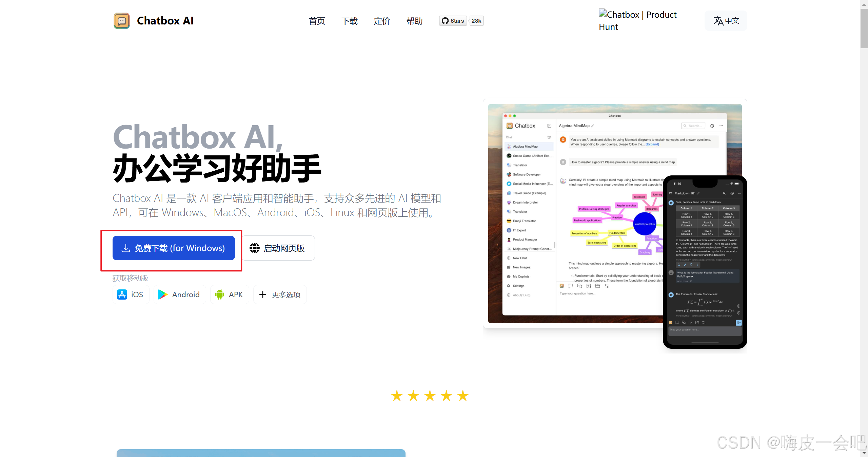This screenshot has width=868, height=457.
Task: Click the Android Google Play icon
Action: [x=163, y=294]
